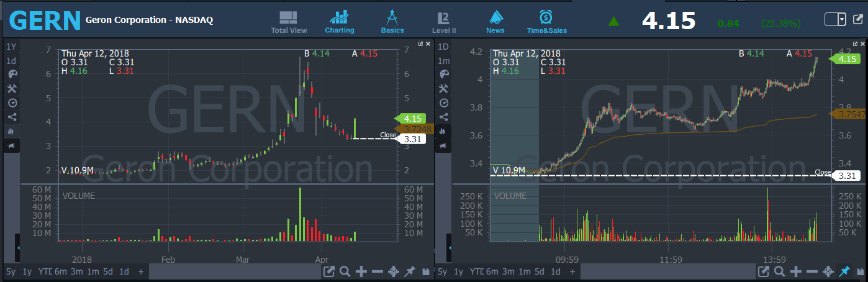The width and height of the screenshot is (868, 282).
Task: Zoom out on the left chart
Action: coord(377,271)
